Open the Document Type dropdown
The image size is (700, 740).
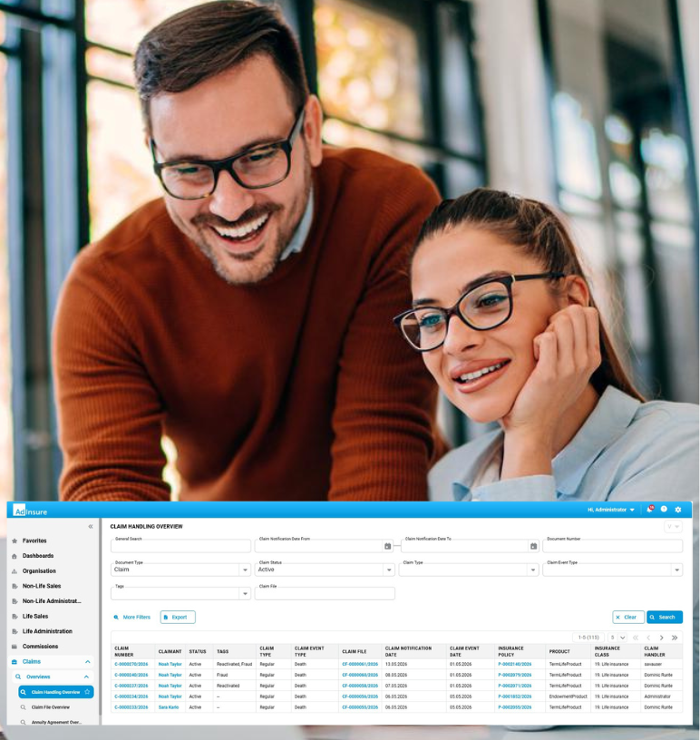245,570
